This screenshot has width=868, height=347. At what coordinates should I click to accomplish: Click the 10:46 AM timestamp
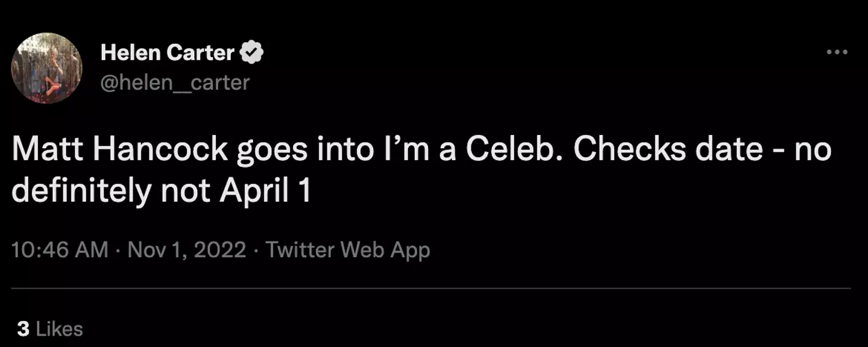coord(60,249)
